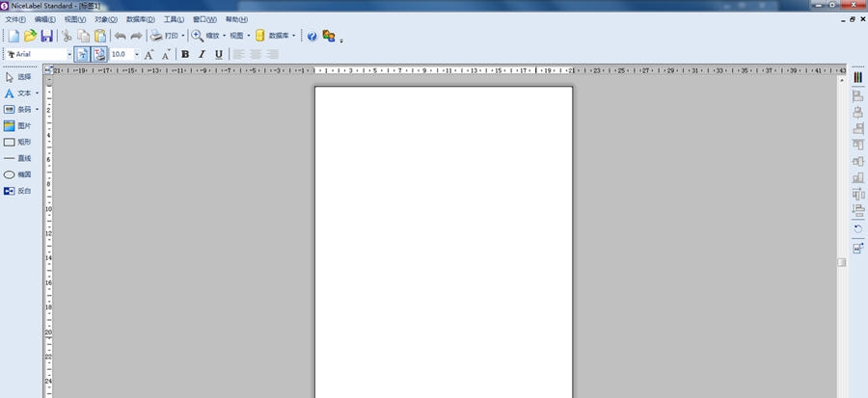Expand the zoom dropdown arrow
The height and width of the screenshot is (398, 868).
[x=224, y=36]
